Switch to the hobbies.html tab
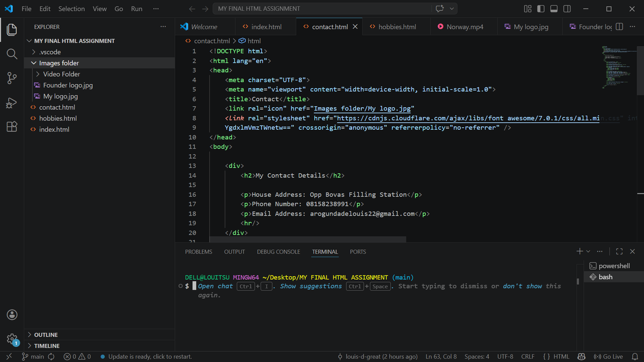The height and width of the screenshot is (362, 644). 397,27
